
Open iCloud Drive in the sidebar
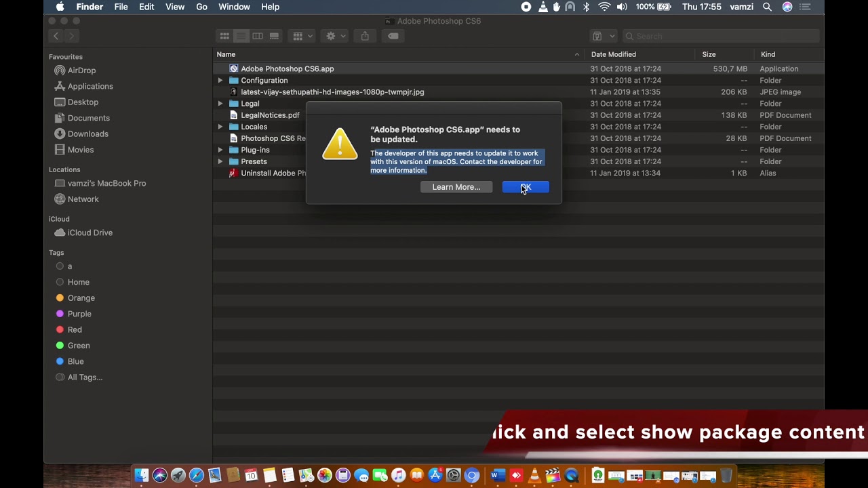click(90, 233)
